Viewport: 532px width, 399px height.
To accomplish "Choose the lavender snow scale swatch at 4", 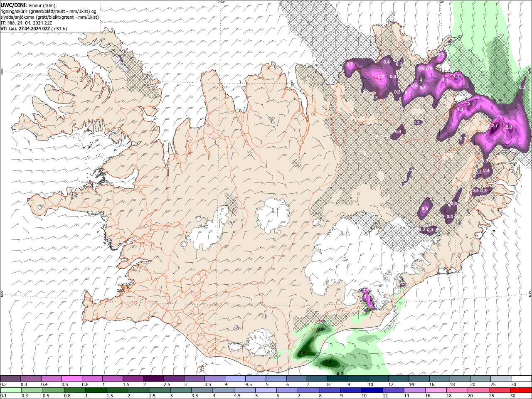I will tap(235, 378).
